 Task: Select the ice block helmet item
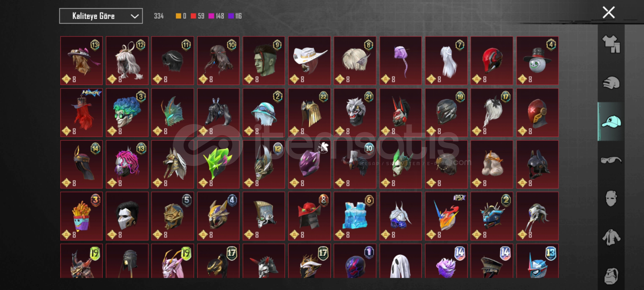coord(355,216)
